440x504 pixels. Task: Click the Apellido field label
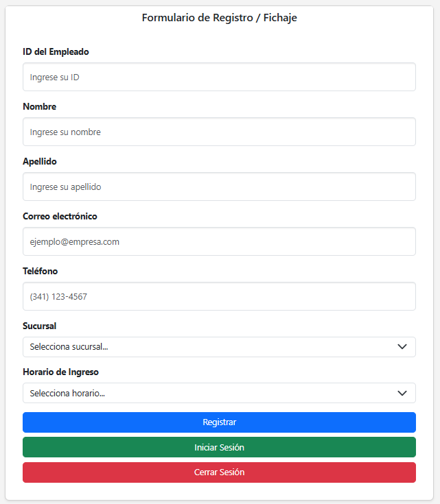pyautogui.click(x=40, y=162)
